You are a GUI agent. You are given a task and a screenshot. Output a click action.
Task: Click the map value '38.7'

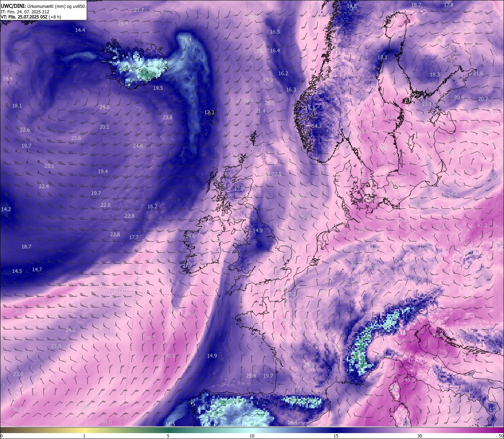point(150,338)
